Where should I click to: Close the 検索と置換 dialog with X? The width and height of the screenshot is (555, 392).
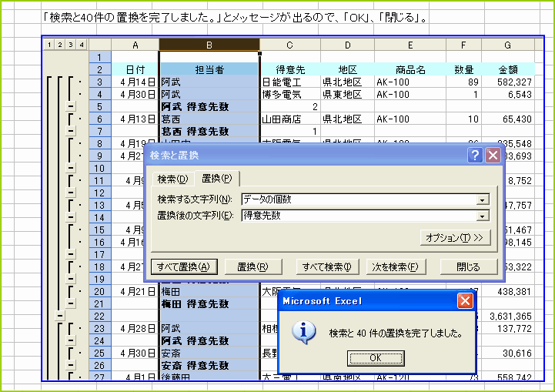pos(493,155)
